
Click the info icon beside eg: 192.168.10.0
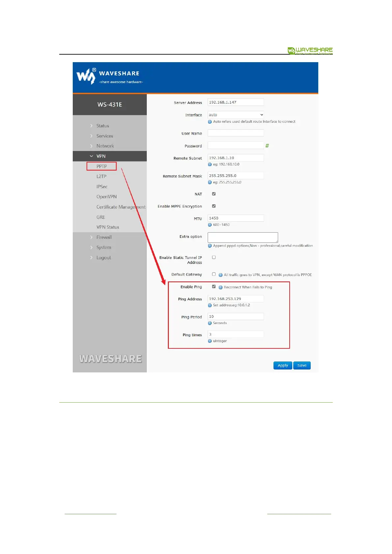(210, 164)
